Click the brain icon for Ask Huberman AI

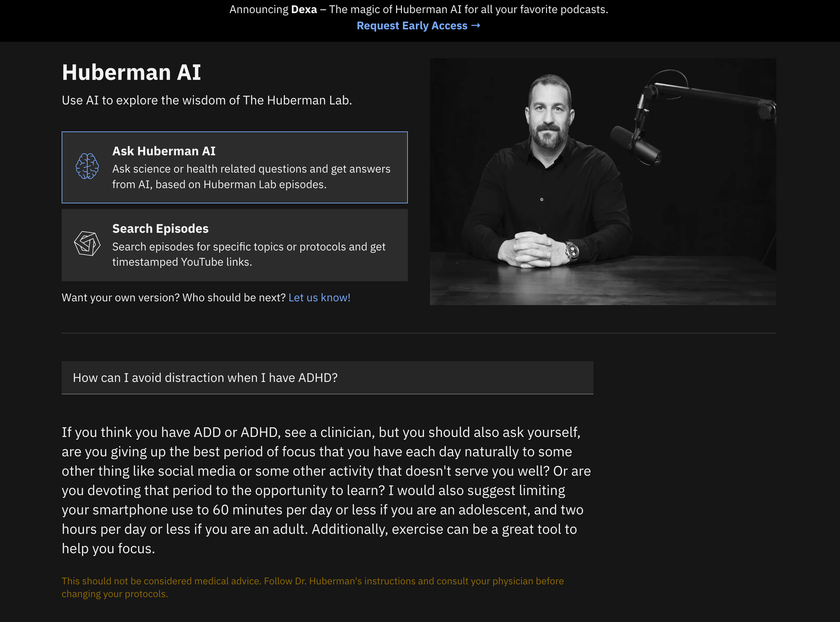tap(87, 166)
